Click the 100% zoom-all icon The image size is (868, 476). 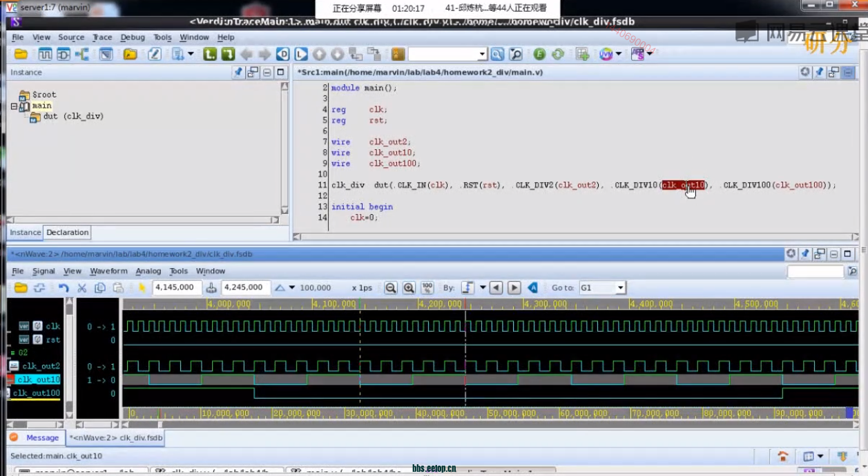[427, 287]
